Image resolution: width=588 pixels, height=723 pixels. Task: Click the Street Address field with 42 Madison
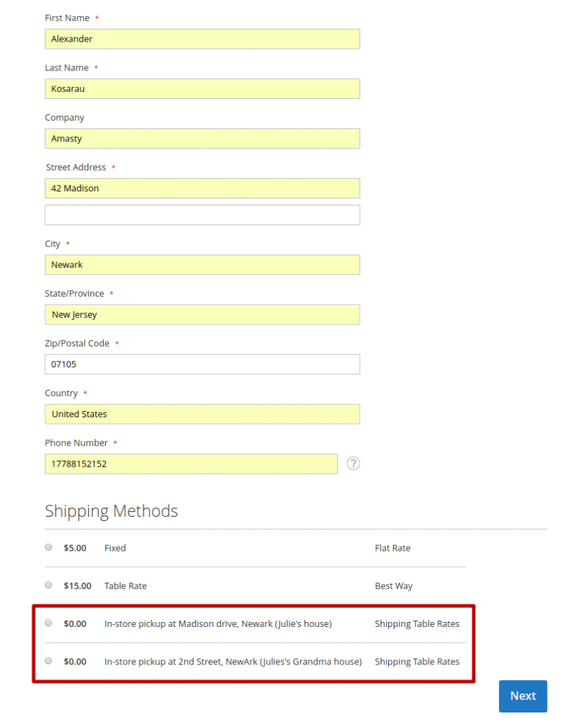coord(202,189)
